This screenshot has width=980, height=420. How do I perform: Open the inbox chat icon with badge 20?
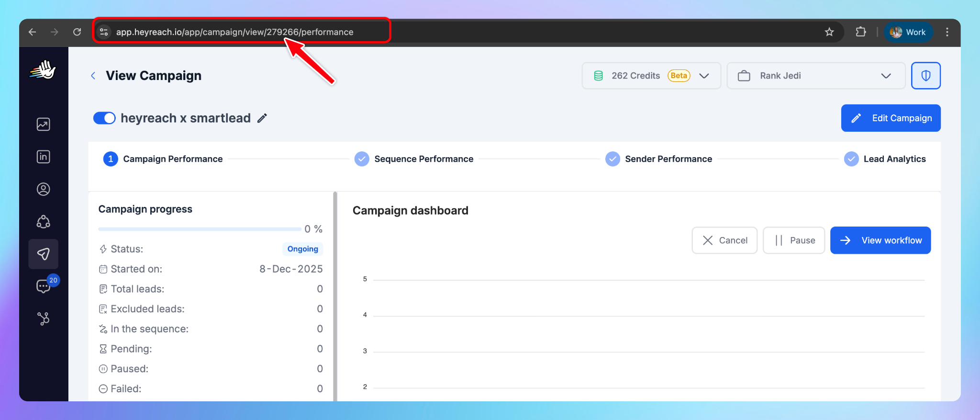point(44,286)
